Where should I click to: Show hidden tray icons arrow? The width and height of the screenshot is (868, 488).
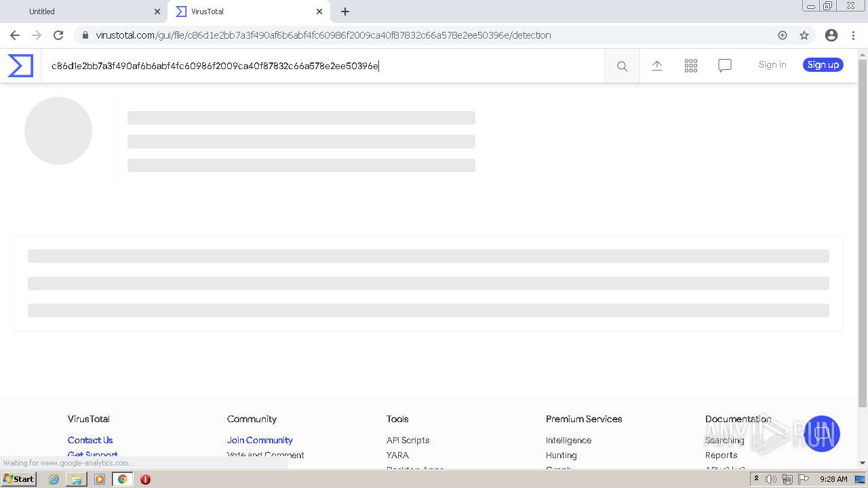(x=756, y=479)
